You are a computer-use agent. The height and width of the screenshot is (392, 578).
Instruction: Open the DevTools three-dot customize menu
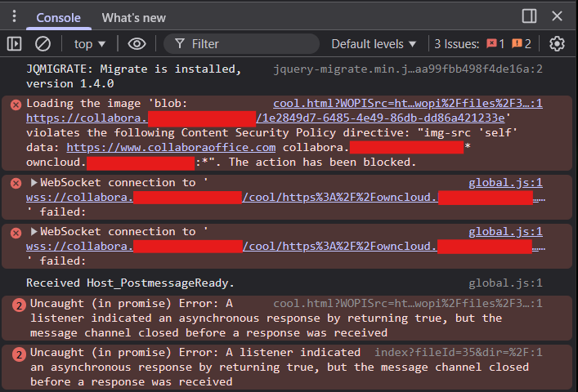pos(14,16)
